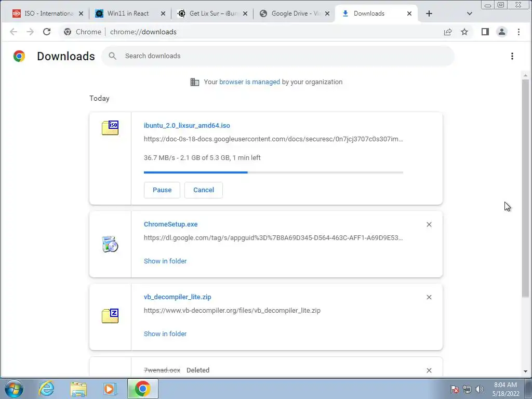
Task: Click the vb-decompiler.org source URL text
Action: (x=232, y=311)
